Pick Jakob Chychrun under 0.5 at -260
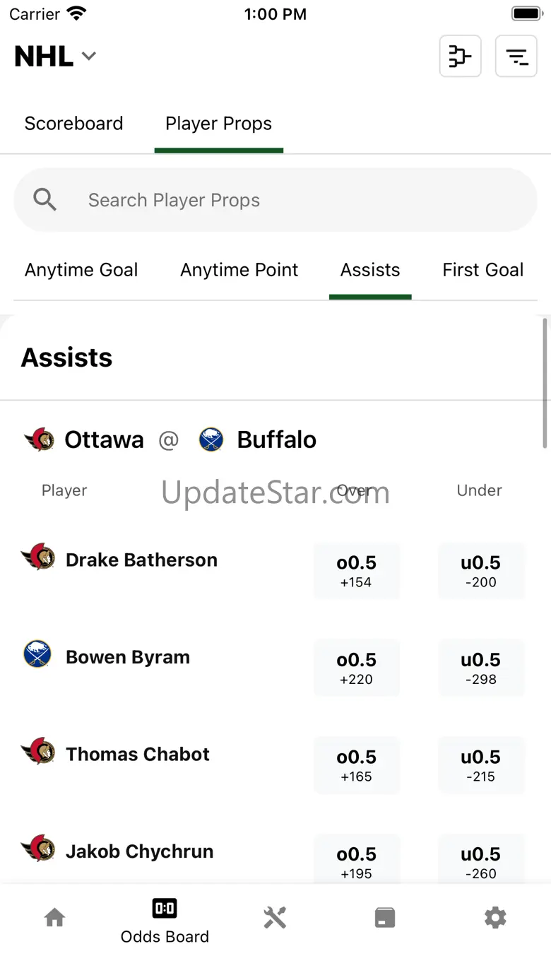551x980 pixels. 480,861
